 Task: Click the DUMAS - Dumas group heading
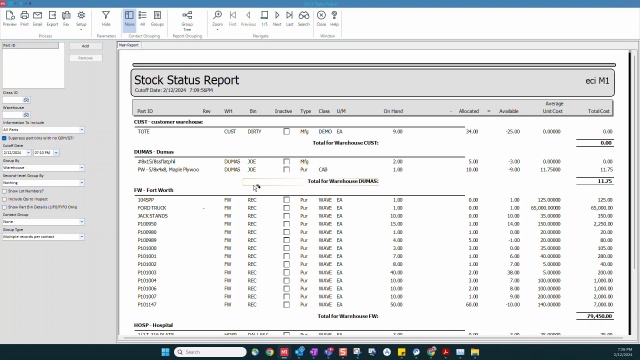154,152
